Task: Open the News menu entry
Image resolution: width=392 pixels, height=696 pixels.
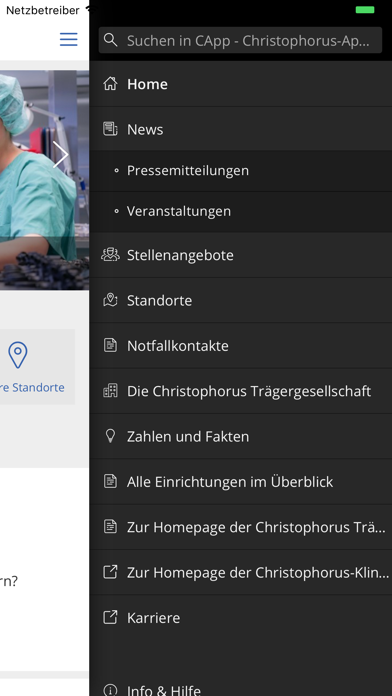Action: coord(241,129)
